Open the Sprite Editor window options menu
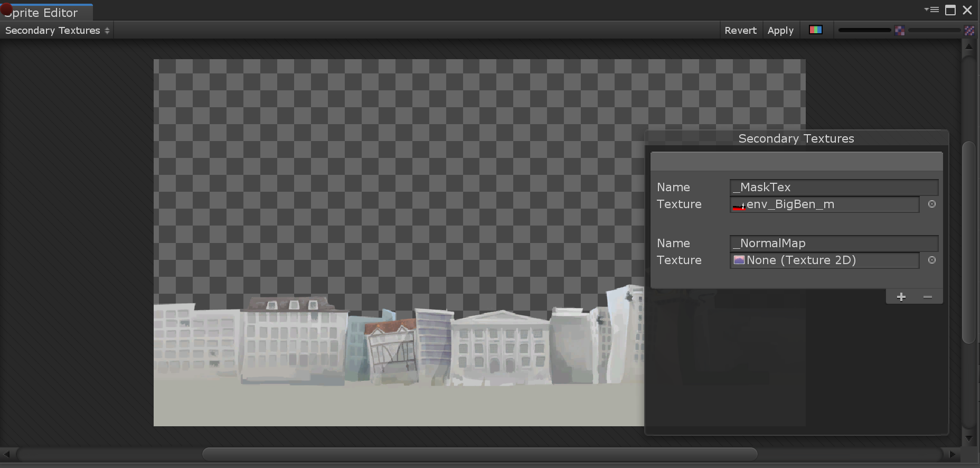980x468 pixels. (931, 10)
